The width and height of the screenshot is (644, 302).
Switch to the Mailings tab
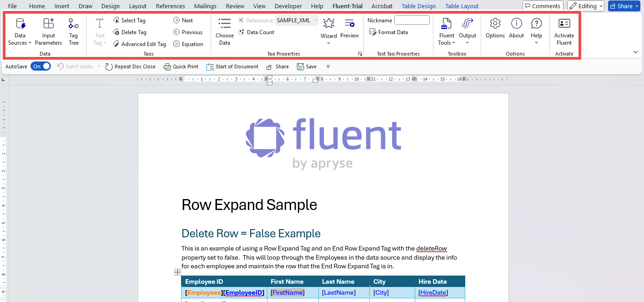coord(205,6)
